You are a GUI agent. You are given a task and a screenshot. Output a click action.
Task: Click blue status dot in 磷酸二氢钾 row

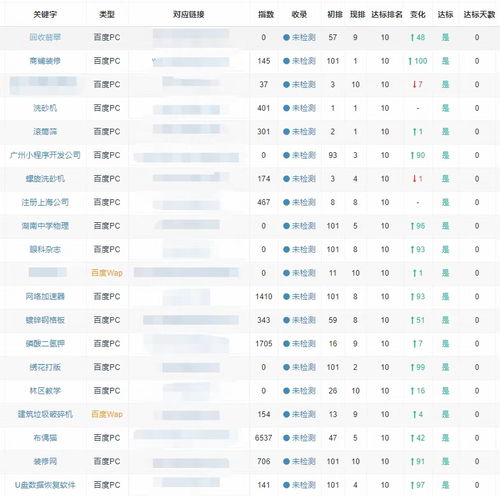coord(286,344)
